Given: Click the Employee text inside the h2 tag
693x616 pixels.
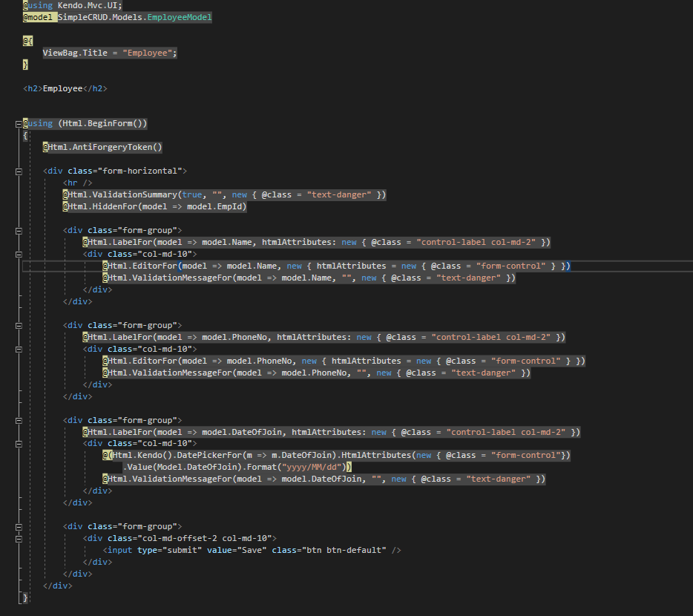Looking at the screenshot, I should pos(62,88).
